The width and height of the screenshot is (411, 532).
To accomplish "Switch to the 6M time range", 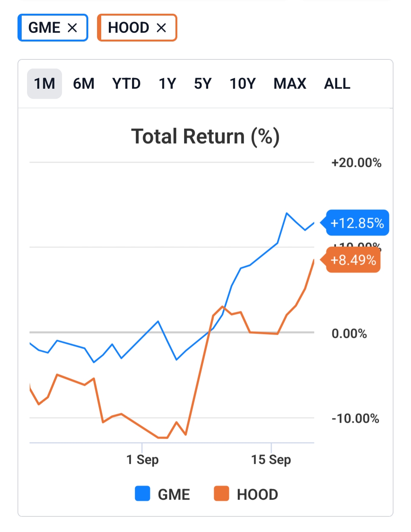I will click(x=84, y=84).
